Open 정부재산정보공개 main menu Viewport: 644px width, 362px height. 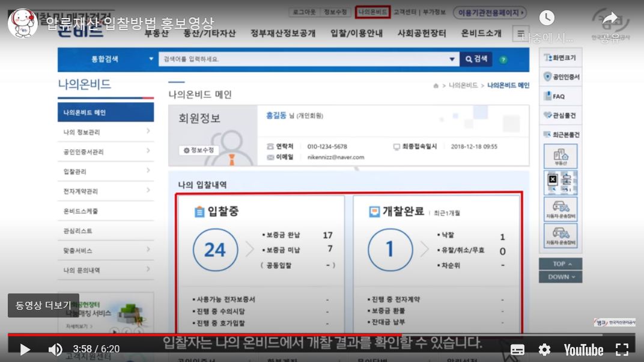(x=283, y=33)
